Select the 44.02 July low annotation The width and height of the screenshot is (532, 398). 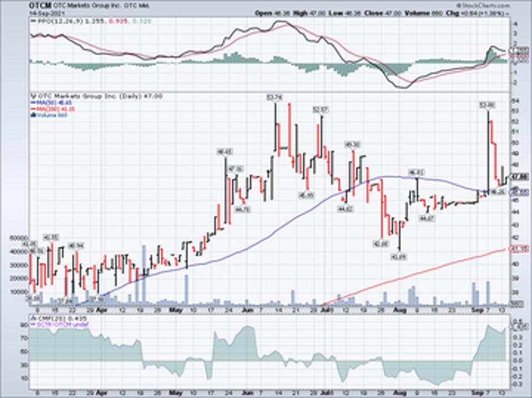tap(344, 209)
